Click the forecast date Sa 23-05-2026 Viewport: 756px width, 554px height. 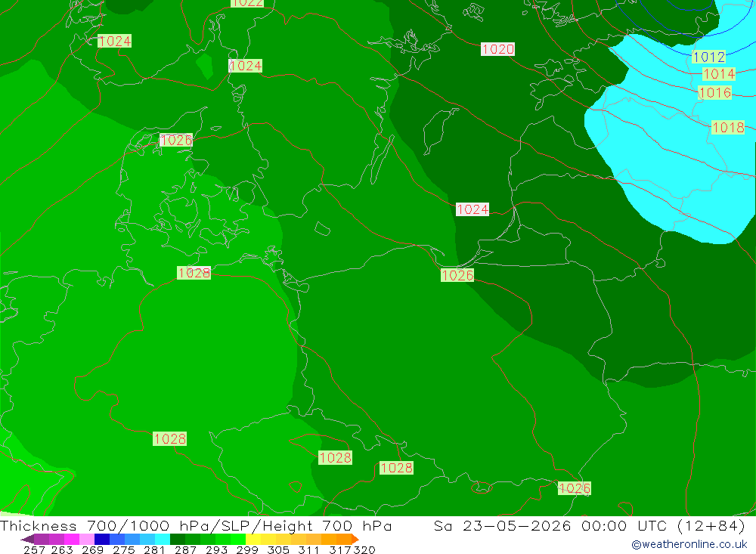[502, 525]
